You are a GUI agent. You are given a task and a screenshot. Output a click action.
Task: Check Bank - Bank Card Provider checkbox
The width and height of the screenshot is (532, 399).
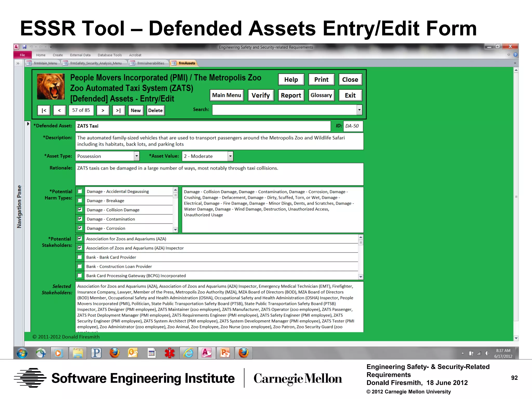pos(80,257)
